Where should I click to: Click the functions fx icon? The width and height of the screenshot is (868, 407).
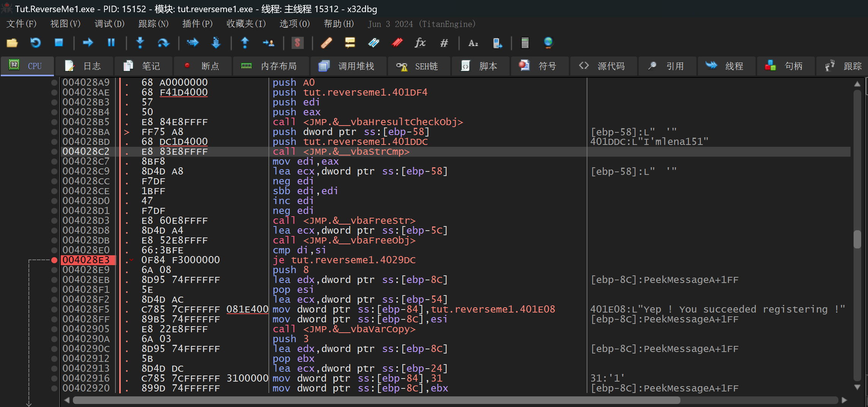420,43
